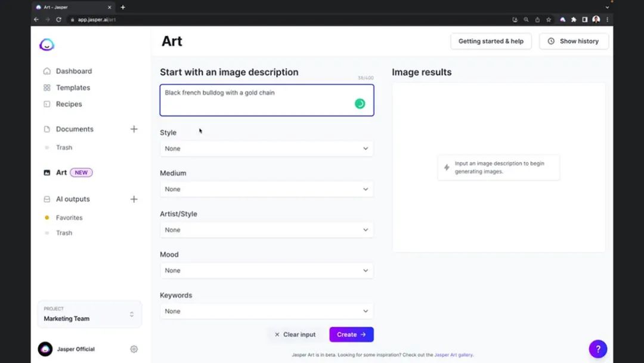Go to Templates in the sidebar
Screen dimensions: 644x363
(x=73, y=88)
